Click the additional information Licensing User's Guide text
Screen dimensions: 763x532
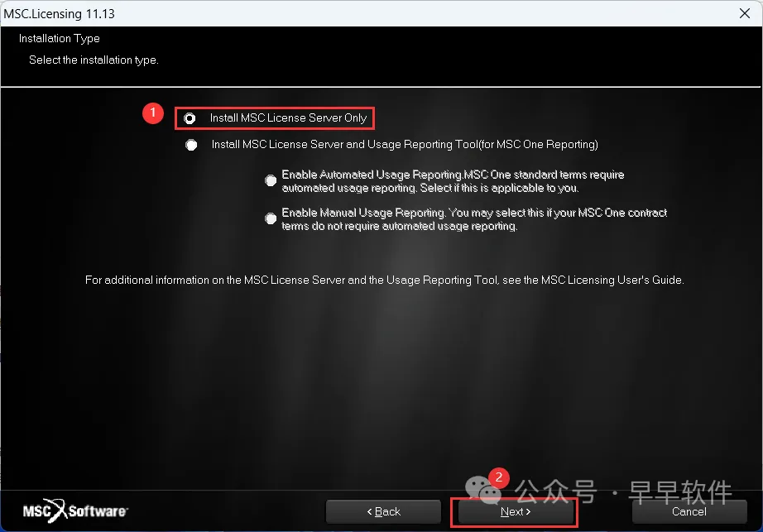(385, 280)
